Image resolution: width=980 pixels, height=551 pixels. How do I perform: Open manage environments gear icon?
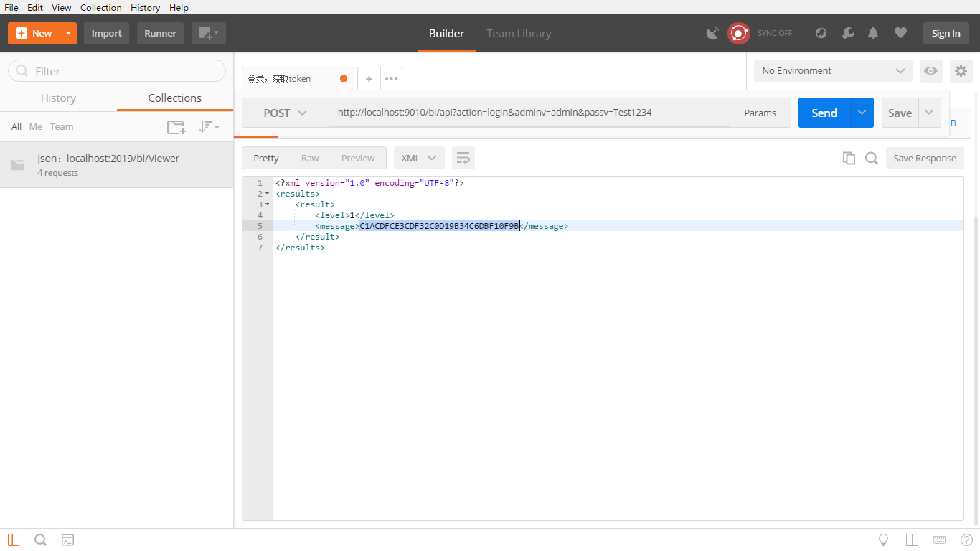point(961,71)
